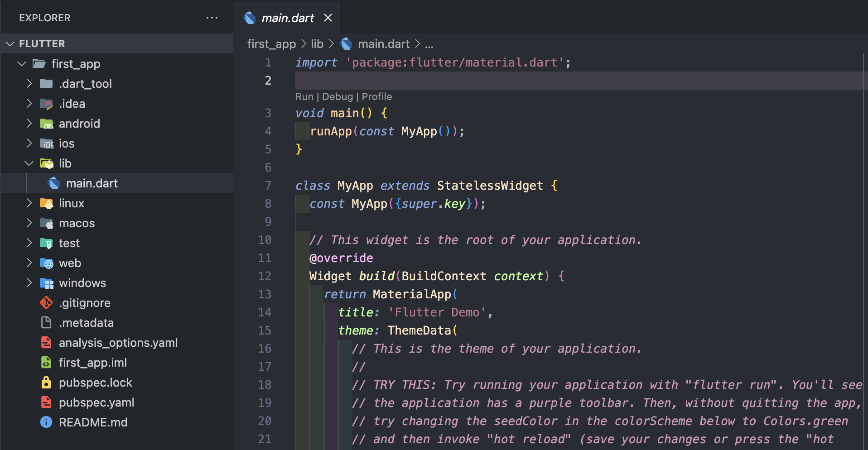This screenshot has height=450, width=868.
Task: Click the Profile CodeLens link above main()
Action: [377, 97]
